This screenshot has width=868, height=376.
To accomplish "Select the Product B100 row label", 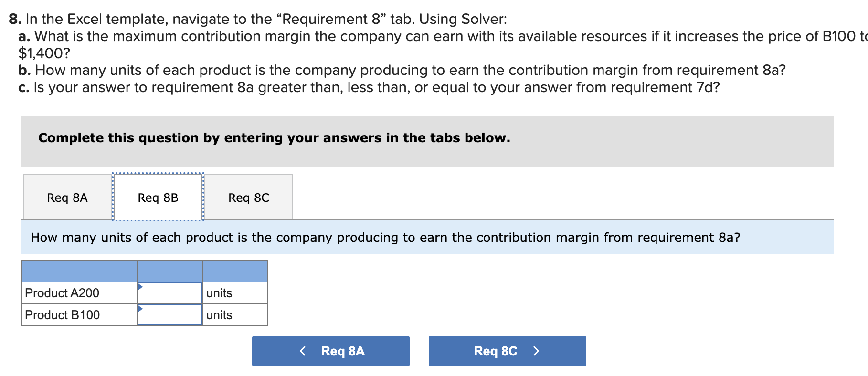I will point(62,315).
